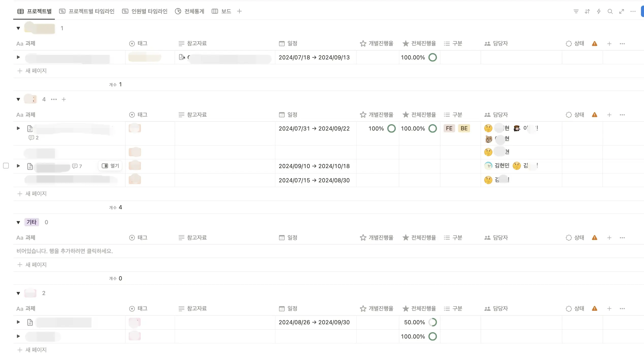Collapse the first group with count 1

coord(18,28)
